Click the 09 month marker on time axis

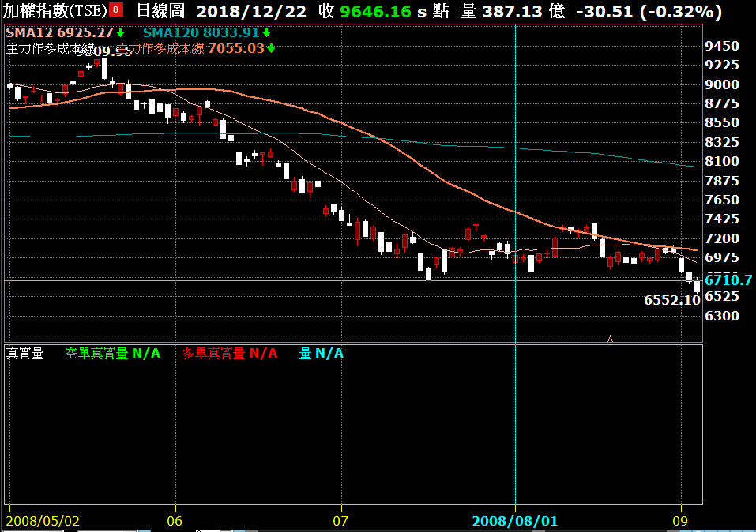[x=680, y=520]
